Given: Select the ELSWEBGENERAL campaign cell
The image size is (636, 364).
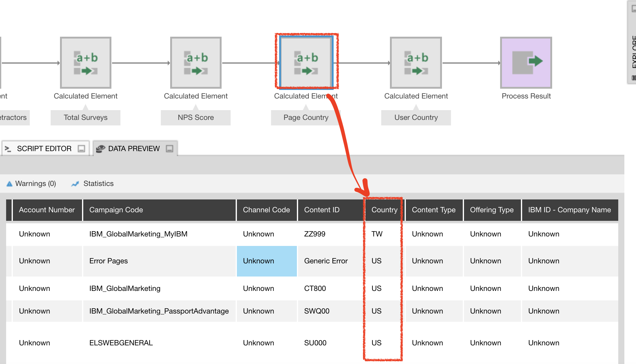Looking at the screenshot, I should (x=159, y=343).
